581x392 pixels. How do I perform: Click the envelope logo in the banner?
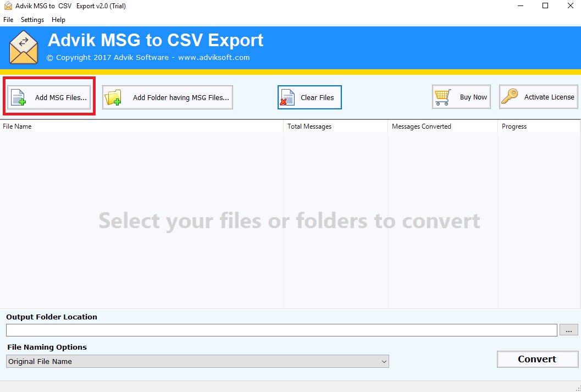[24, 47]
